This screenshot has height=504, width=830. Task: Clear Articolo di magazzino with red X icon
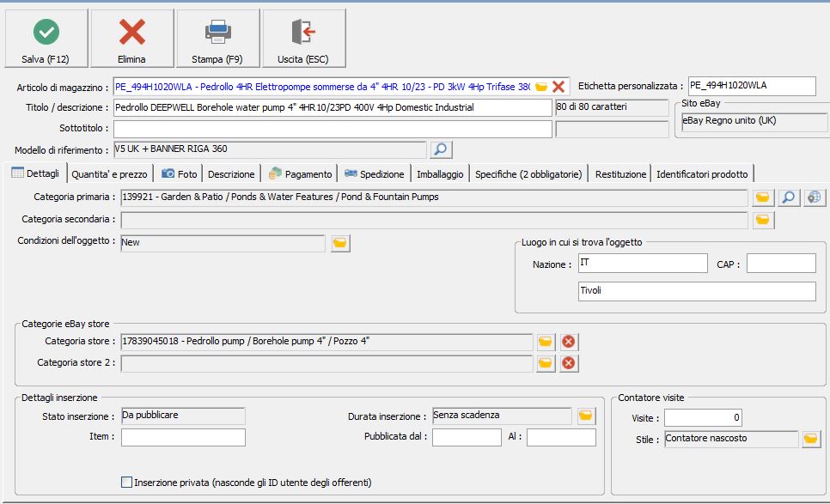point(558,87)
